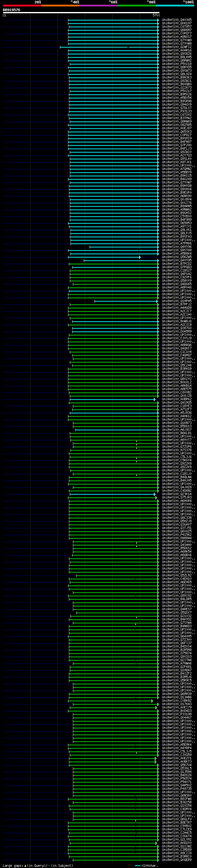Open hit UniRef100_Q6R6M7
Viewport: 197px width, 868px height.
click(x=177, y=30)
